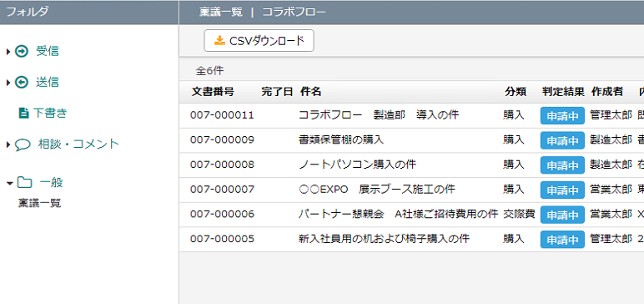The image size is (644, 304).
Task: Open 書類保管棚の購入 entry
Action: pos(341,139)
